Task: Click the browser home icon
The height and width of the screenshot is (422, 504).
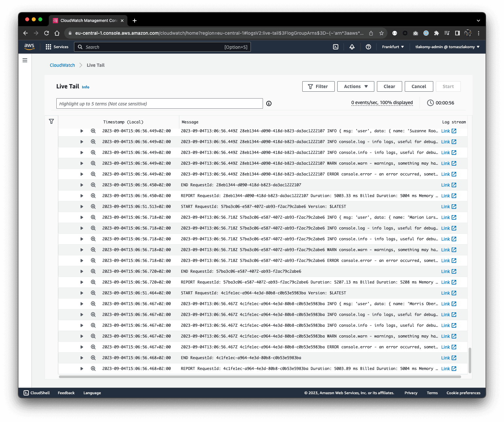Action: pos(57,33)
